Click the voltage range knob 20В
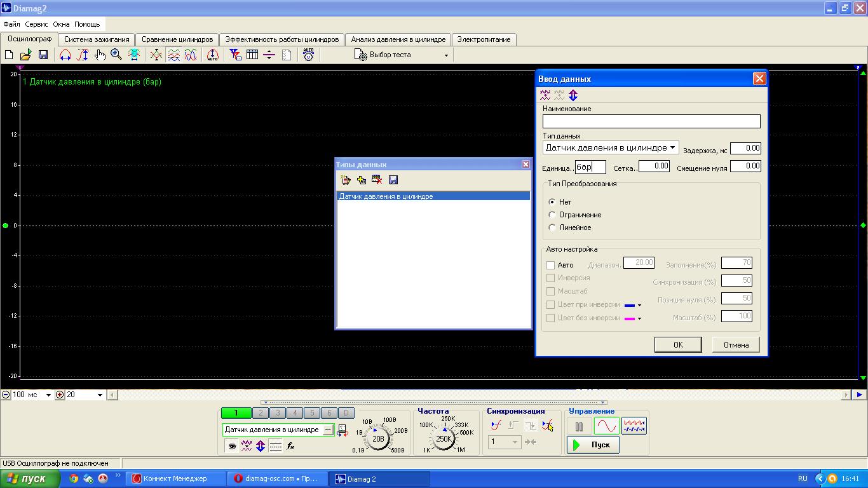The height and width of the screenshot is (488, 868). click(x=379, y=438)
